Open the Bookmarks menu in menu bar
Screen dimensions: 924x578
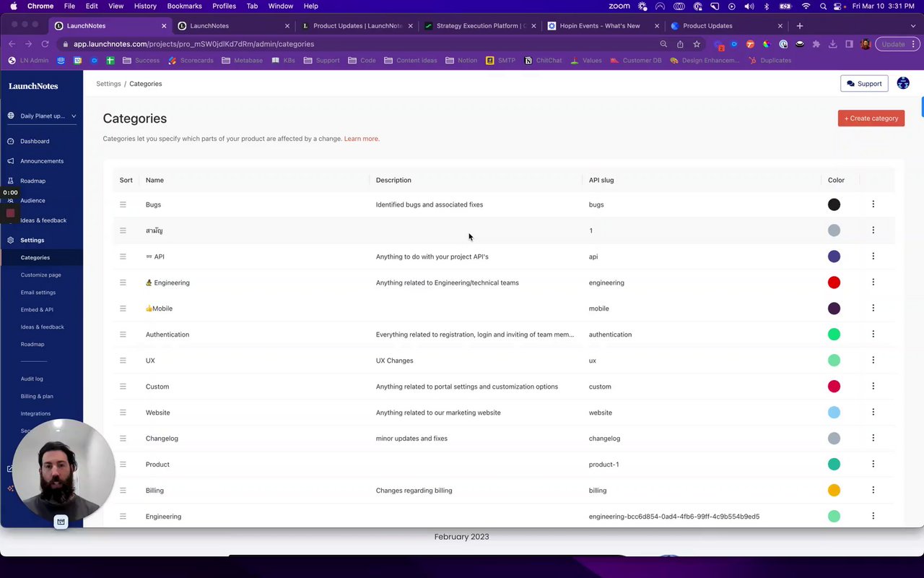pos(184,6)
